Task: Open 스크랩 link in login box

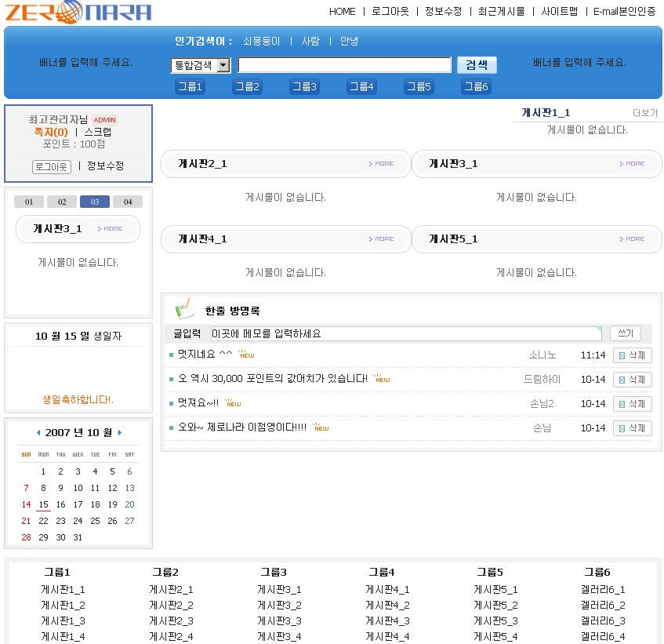Action: [98, 132]
